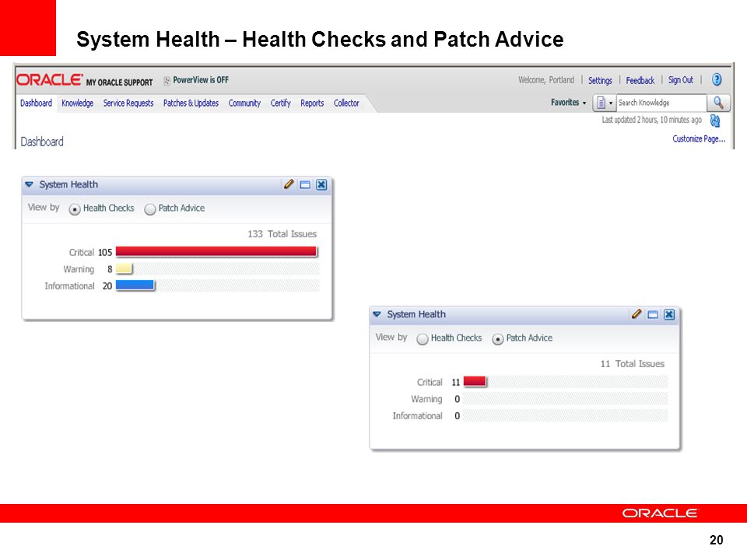The width and height of the screenshot is (747, 560).
Task: Click the Last updated timestamp text
Action: click(652, 120)
